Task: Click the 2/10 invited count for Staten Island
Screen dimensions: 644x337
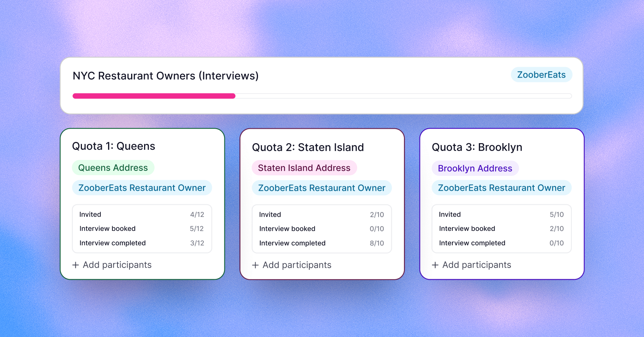Action: 377,215
